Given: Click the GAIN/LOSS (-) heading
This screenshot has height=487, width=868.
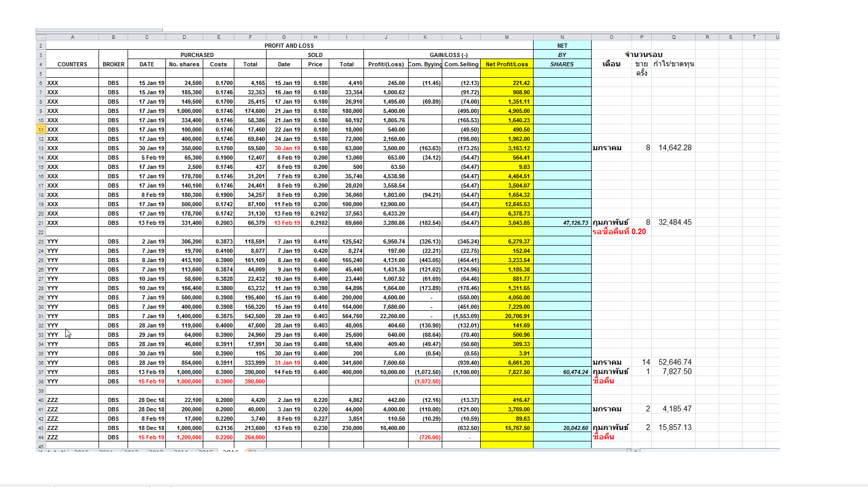Looking at the screenshot, I should pyautogui.click(x=449, y=55).
